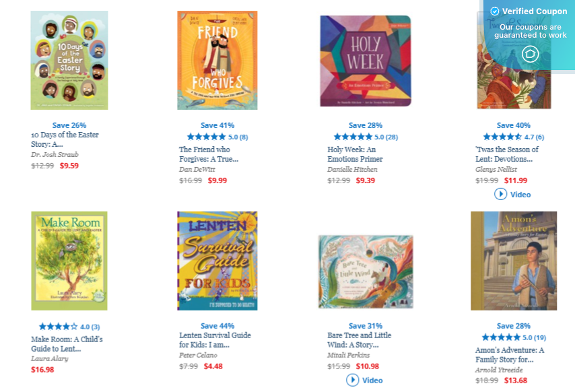Image resolution: width=575 pixels, height=392 pixels.
Task: Click the Save 26% badge on 10 Days book
Action: 69,125
